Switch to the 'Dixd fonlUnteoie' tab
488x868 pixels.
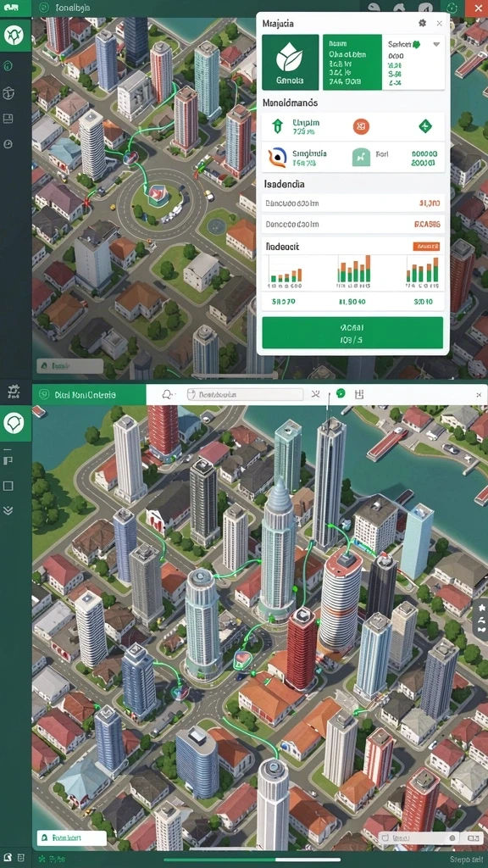pyautogui.click(x=88, y=395)
